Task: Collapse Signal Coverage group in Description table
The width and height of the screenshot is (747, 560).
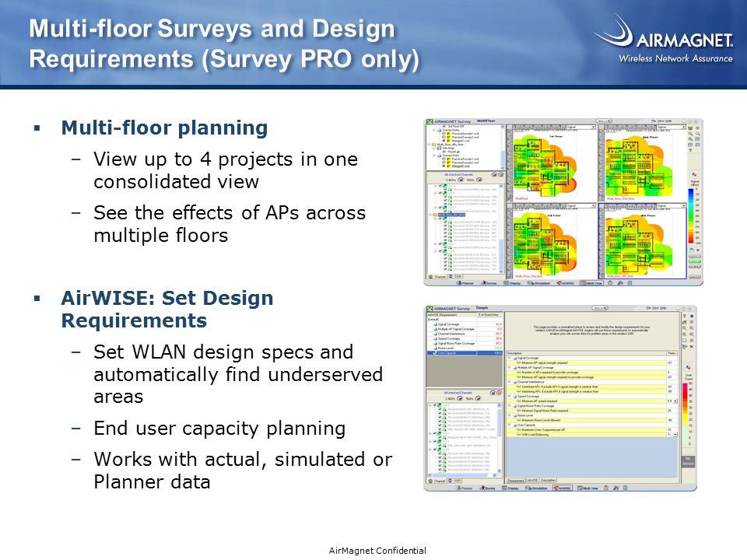Action: coord(509,358)
